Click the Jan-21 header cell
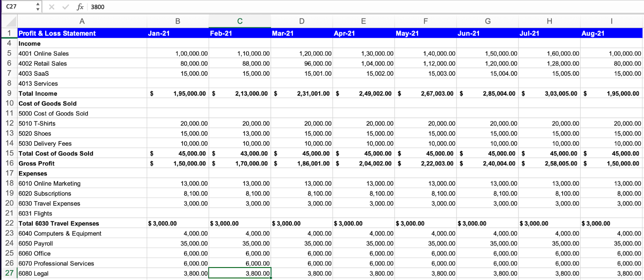The width and height of the screenshot is (644, 280). coord(178,33)
